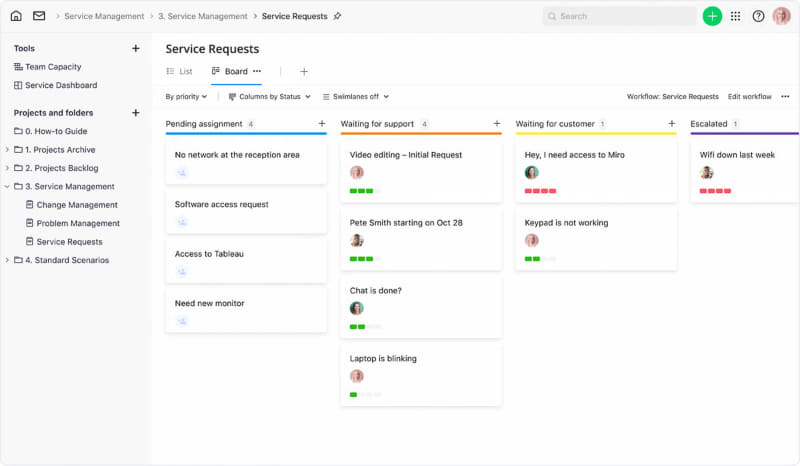Switch to the List view tab
800x466 pixels.
[x=179, y=71]
